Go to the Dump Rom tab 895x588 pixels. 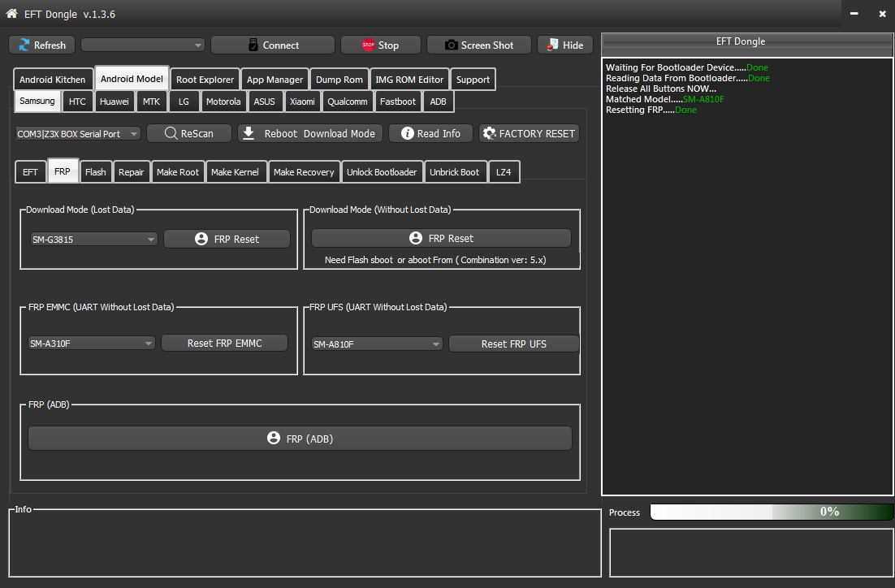click(x=339, y=80)
